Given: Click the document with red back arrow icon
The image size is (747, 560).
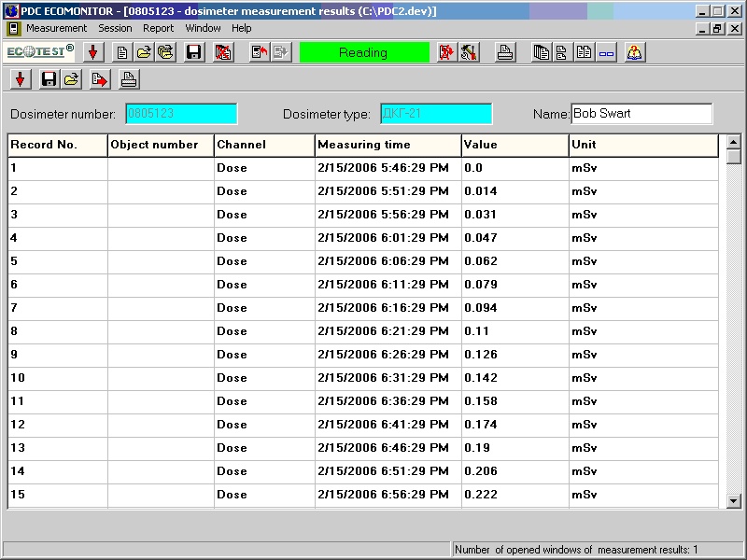Looking at the screenshot, I should tap(260, 52).
